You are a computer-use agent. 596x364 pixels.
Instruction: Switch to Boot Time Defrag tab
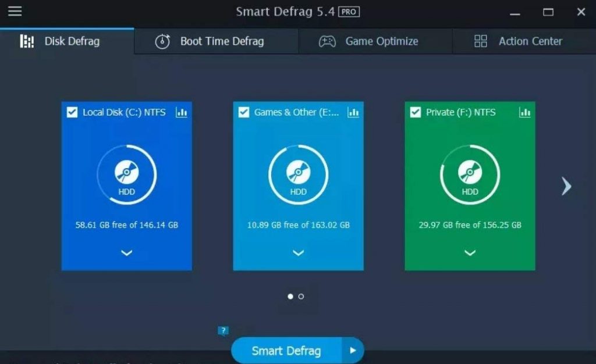click(217, 41)
